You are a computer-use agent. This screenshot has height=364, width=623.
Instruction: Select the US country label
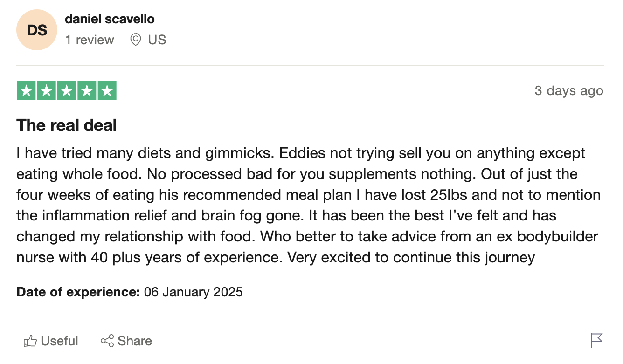157,40
